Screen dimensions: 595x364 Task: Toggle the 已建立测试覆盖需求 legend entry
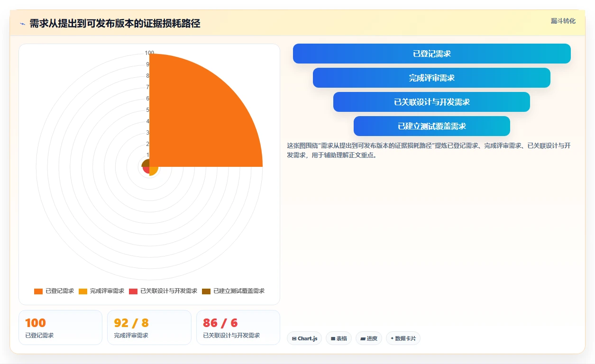(233, 291)
